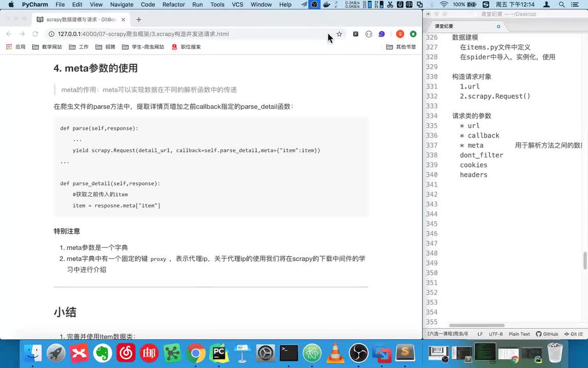588x368 pixels.
Task: Click the Chrome forward navigation arrow
Action: [22, 34]
